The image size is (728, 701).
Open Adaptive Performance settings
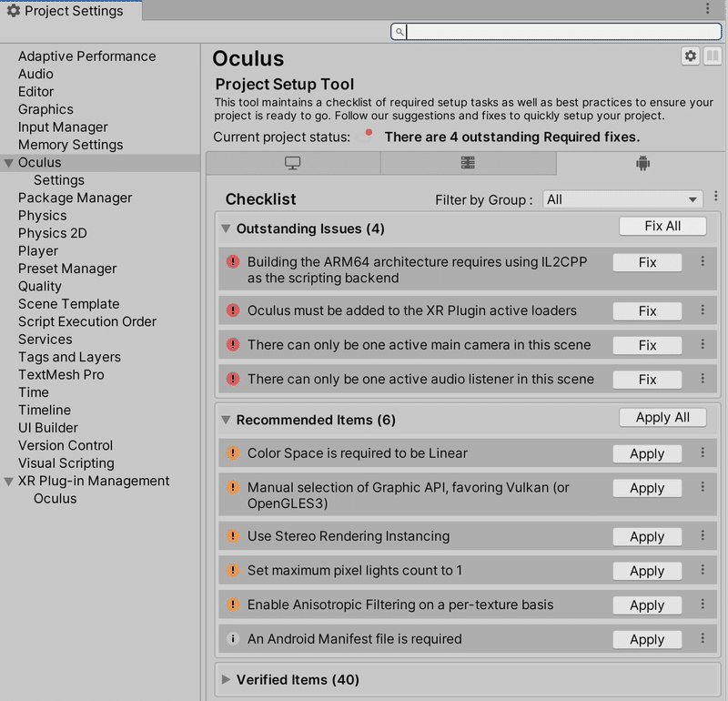click(x=86, y=56)
